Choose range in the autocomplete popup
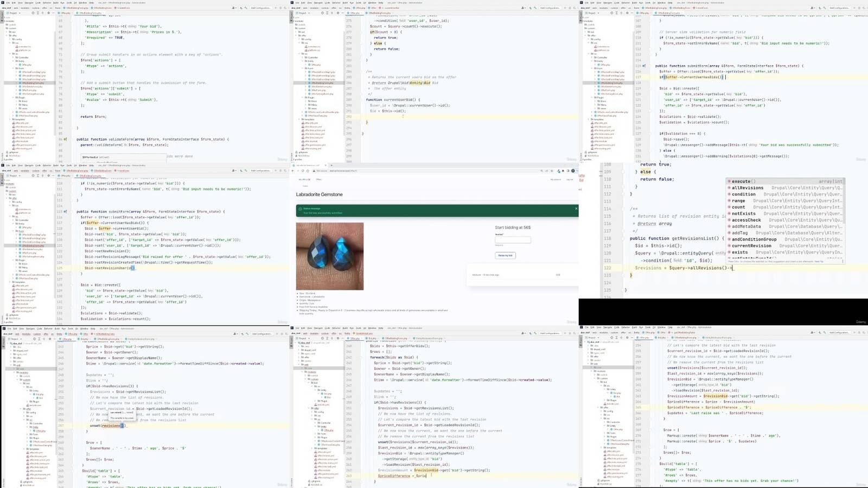This screenshot has height=488, width=868. pyautogui.click(x=785, y=201)
